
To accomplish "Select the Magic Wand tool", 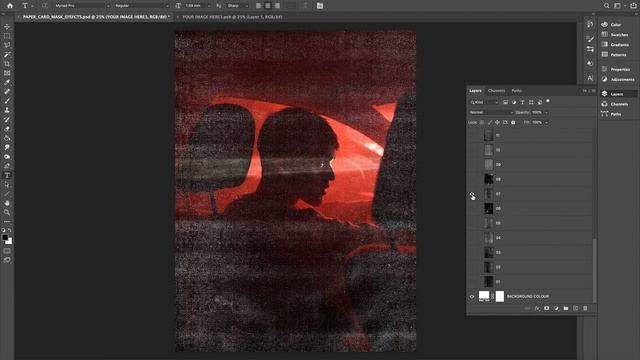I will (7, 55).
